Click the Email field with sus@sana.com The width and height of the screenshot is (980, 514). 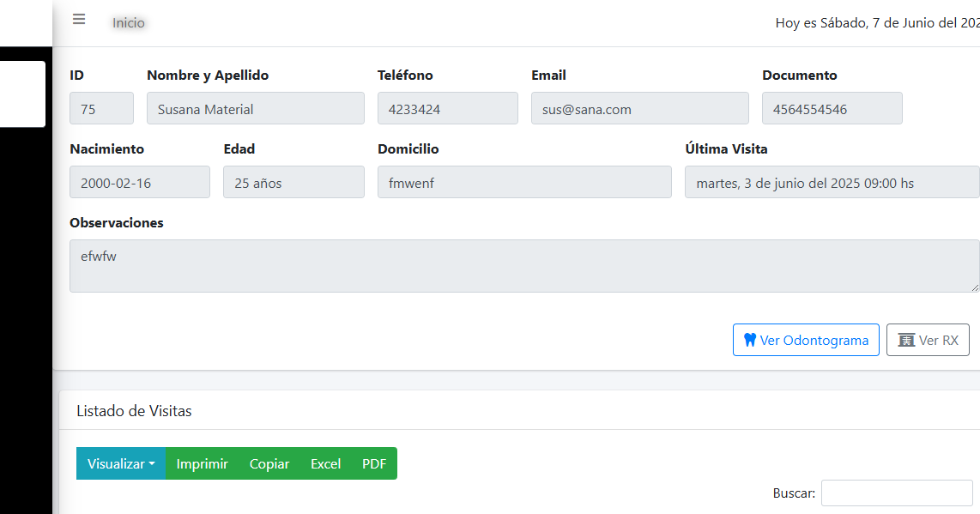(x=639, y=109)
